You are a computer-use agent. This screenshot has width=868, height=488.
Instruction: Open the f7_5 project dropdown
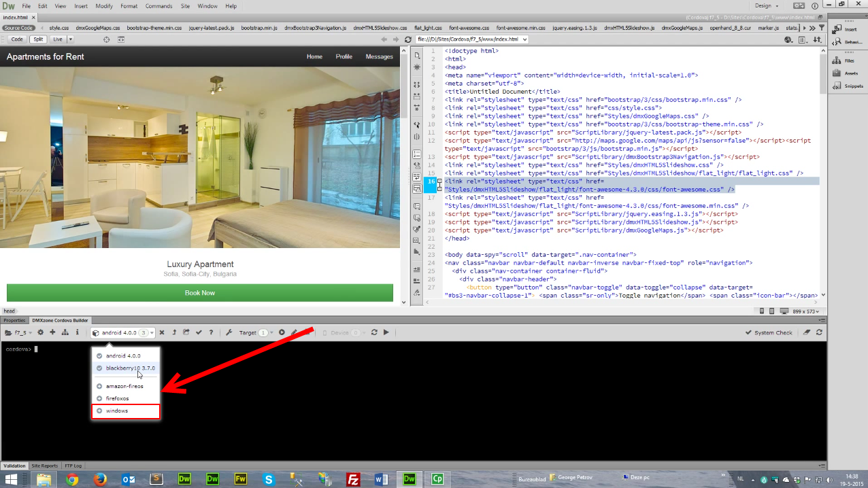(x=18, y=332)
